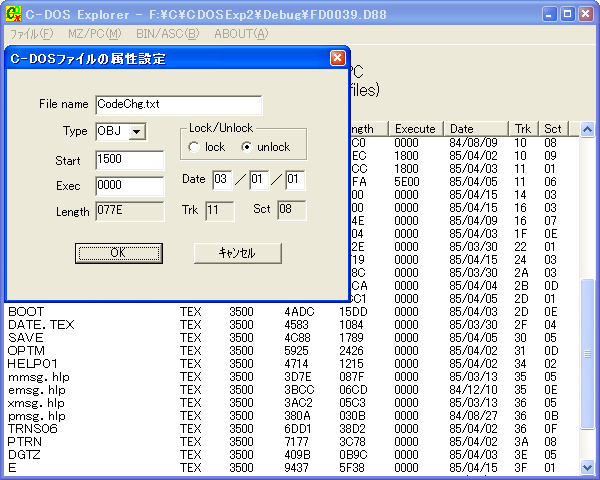Image resolution: width=600 pixels, height=480 pixels.
Task: Select the OPTM file row
Action: [292, 351]
